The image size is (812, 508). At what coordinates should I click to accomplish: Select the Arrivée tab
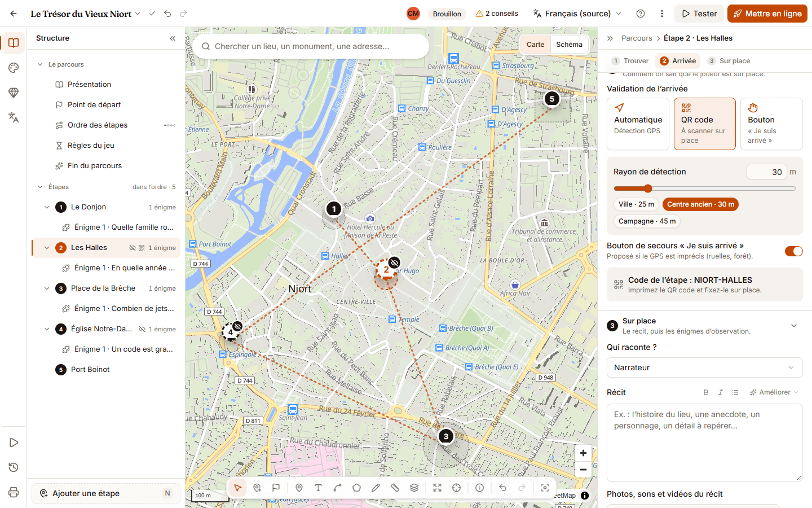[x=678, y=61]
